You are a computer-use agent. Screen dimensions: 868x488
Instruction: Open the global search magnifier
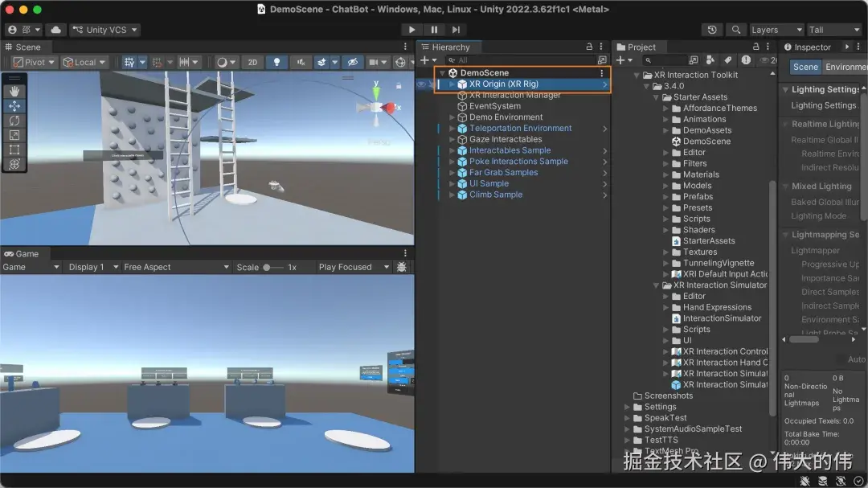pyautogui.click(x=735, y=30)
